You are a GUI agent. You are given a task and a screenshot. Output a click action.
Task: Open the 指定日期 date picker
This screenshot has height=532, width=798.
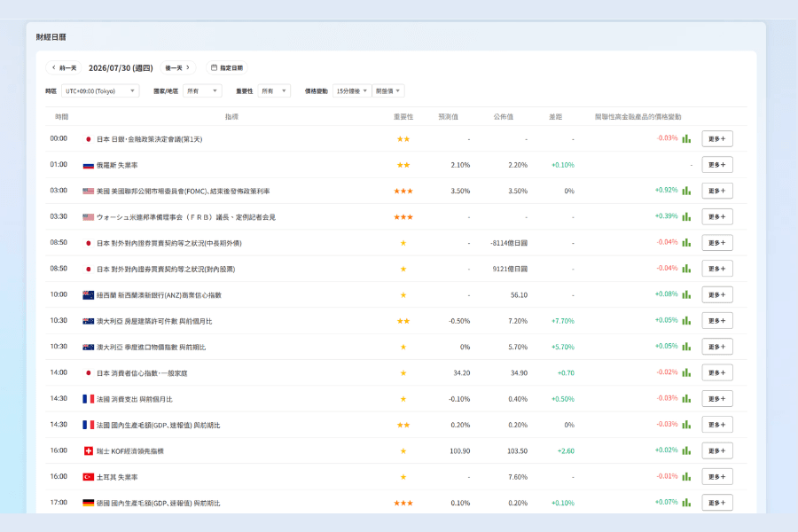[x=227, y=67]
